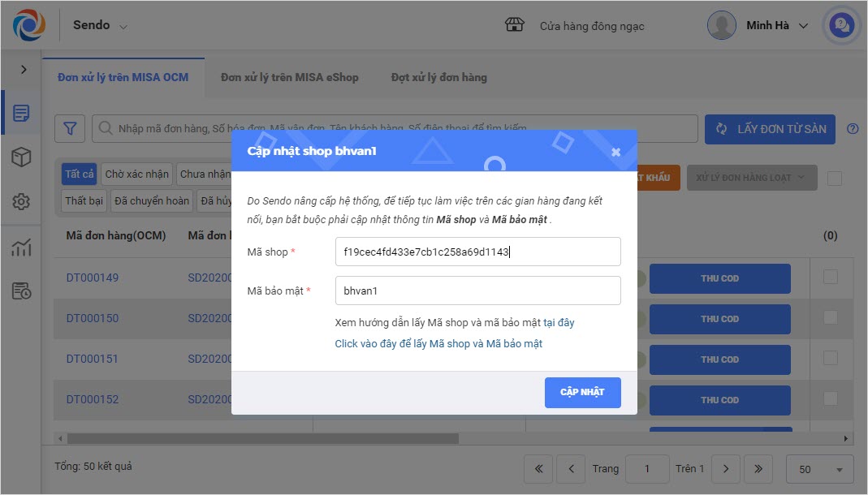The height and width of the screenshot is (495, 868).
Task: Switch to Đơn xử lý trên MISA eShop tab
Action: coord(290,77)
